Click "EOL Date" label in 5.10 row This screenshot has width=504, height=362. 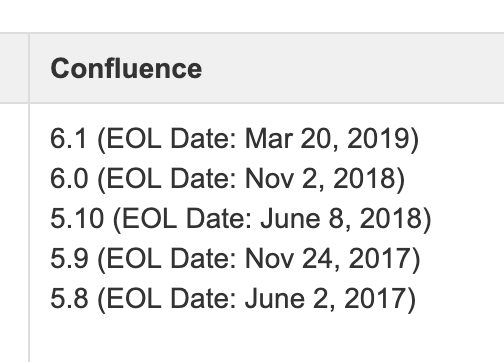[187, 219]
